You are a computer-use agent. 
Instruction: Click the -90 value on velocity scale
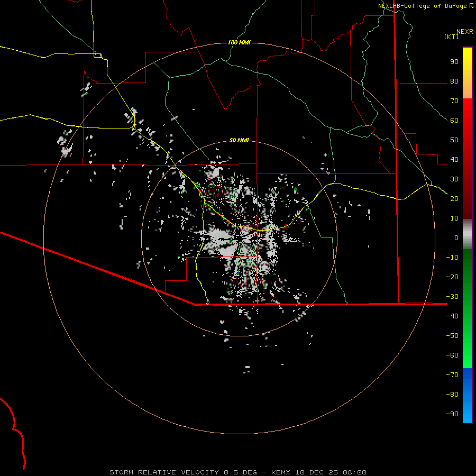452,414
